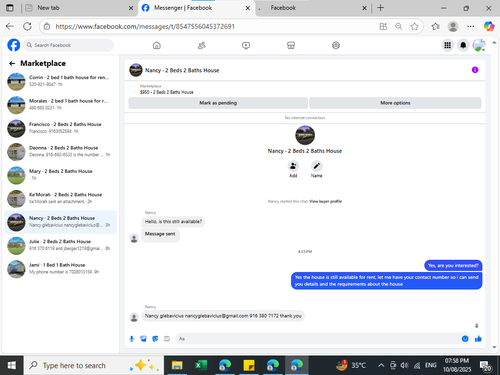
Task: Open the emoji picker in message box
Action: point(465,339)
